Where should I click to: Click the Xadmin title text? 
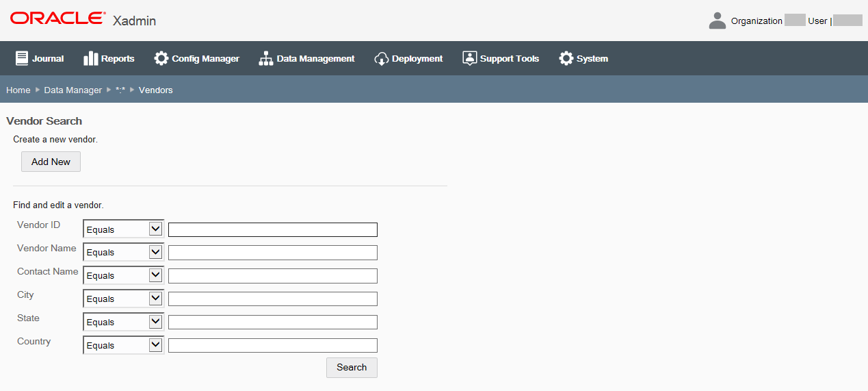(x=134, y=21)
